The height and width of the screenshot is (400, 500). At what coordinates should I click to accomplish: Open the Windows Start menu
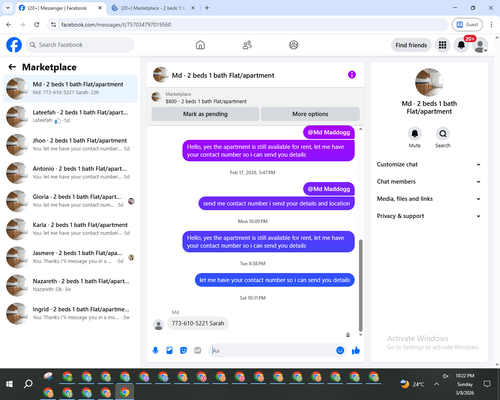pyautogui.click(x=9, y=384)
